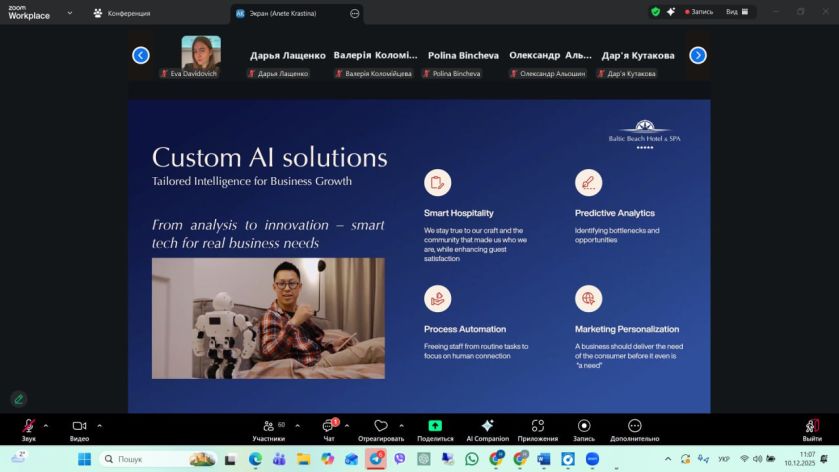Image resolution: width=839 pixels, height=472 pixels.
Task: Open AI Companion sparkle icon in top bar
Action: click(670, 12)
